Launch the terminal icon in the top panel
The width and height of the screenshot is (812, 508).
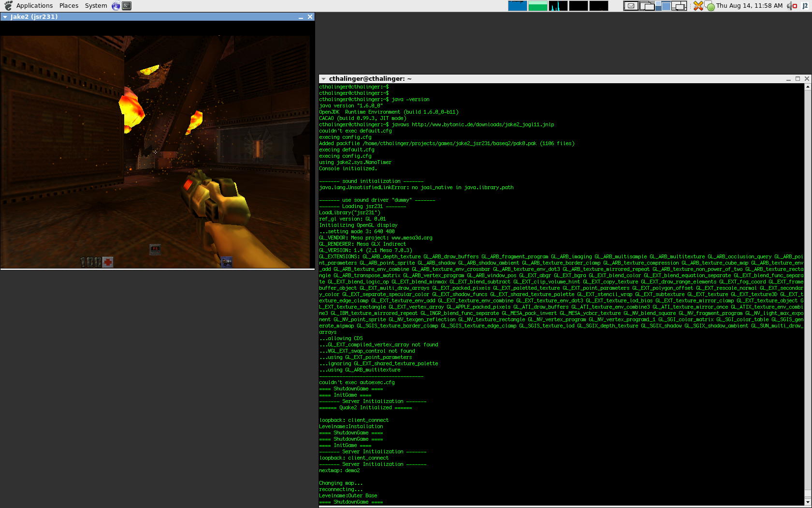(x=127, y=6)
